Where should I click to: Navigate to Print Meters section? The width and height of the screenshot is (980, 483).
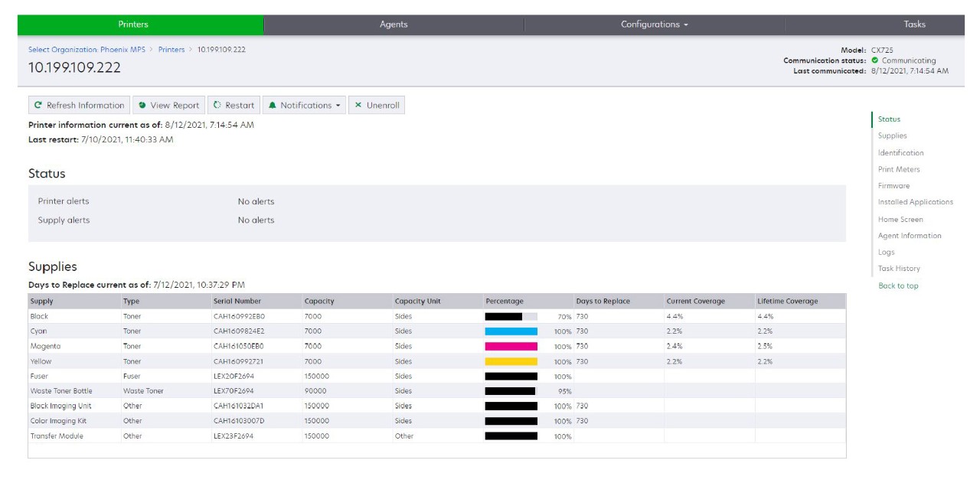point(899,169)
